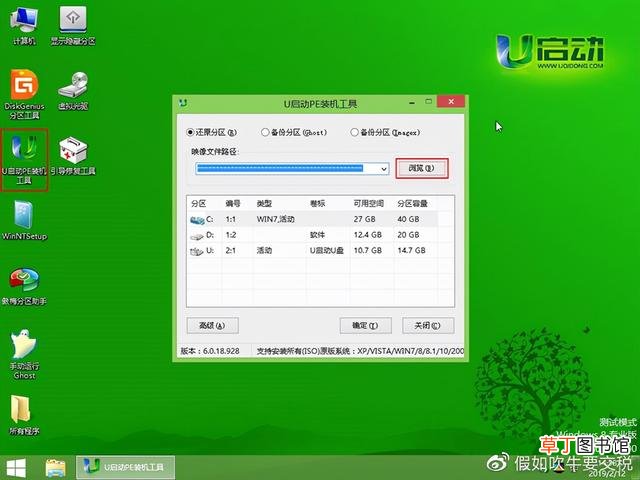
Task: Select the WIN7,活动 type cell
Action: (276, 219)
